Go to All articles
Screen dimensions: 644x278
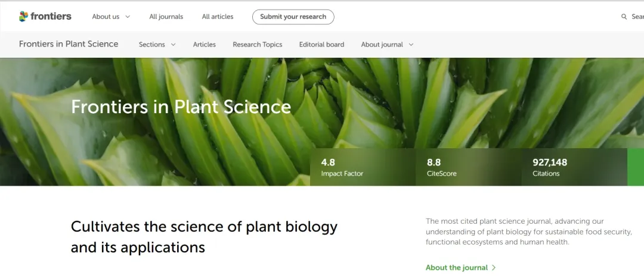tap(218, 17)
